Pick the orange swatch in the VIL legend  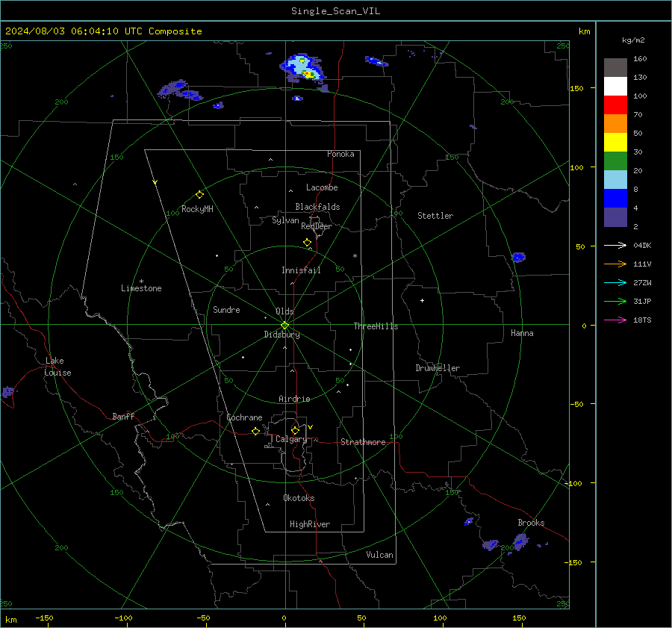(x=615, y=124)
